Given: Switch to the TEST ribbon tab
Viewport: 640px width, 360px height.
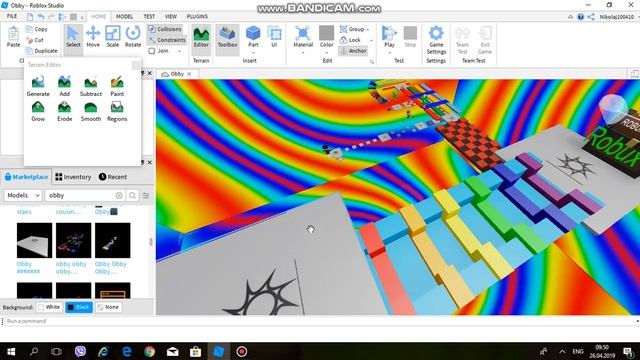Looking at the screenshot, I should [x=149, y=16].
